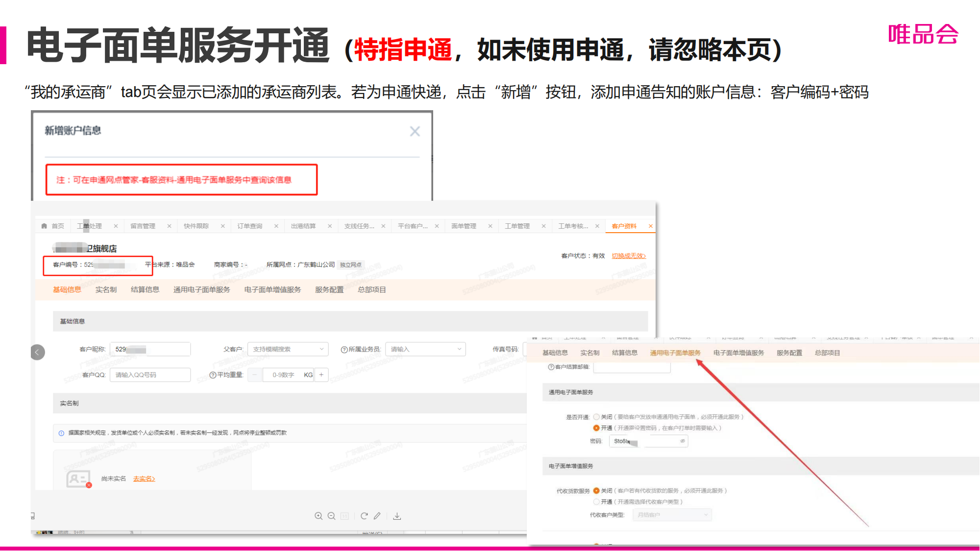Image resolution: width=980 pixels, height=551 pixels.
Task: Switch to the 留言管理 tab
Action: (143, 226)
